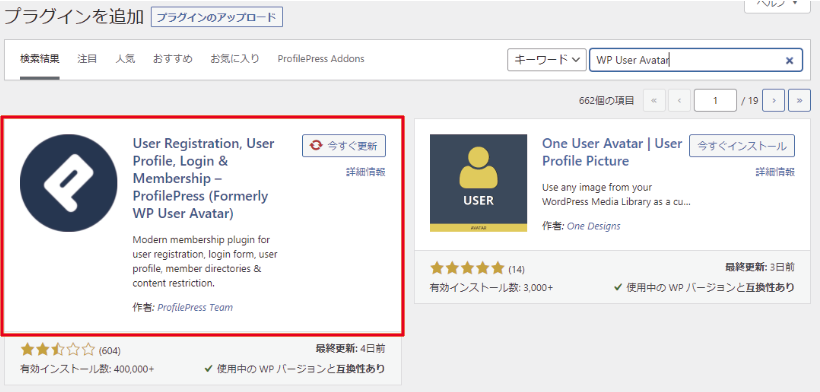Click the ProfilePress description text
Image resolution: width=820 pixels, height=392 pixels.
click(x=205, y=261)
